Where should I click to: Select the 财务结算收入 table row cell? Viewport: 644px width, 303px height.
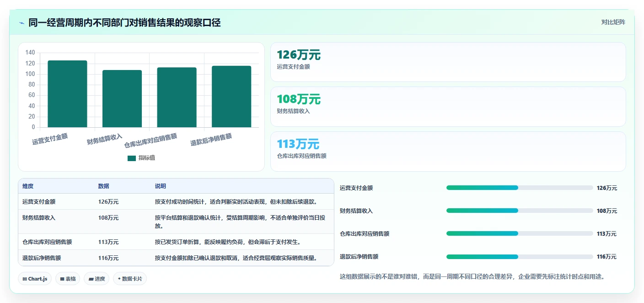point(39,218)
